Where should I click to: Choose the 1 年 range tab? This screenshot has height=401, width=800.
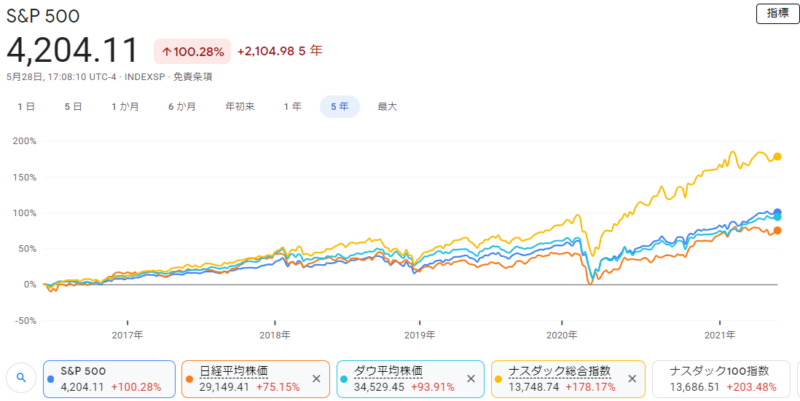(x=292, y=107)
